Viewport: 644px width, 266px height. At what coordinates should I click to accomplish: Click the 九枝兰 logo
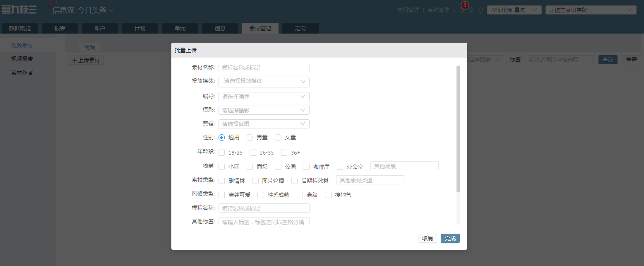[19, 9]
